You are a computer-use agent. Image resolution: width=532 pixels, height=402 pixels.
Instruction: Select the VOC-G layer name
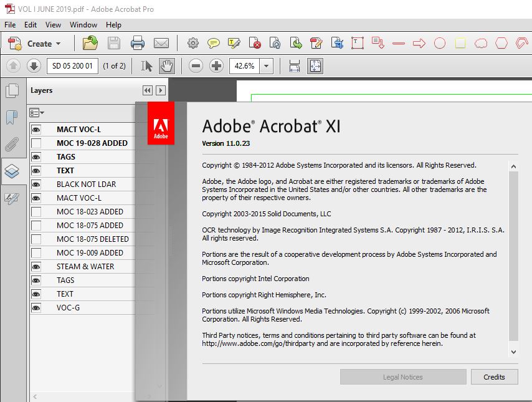pyautogui.click(x=68, y=308)
